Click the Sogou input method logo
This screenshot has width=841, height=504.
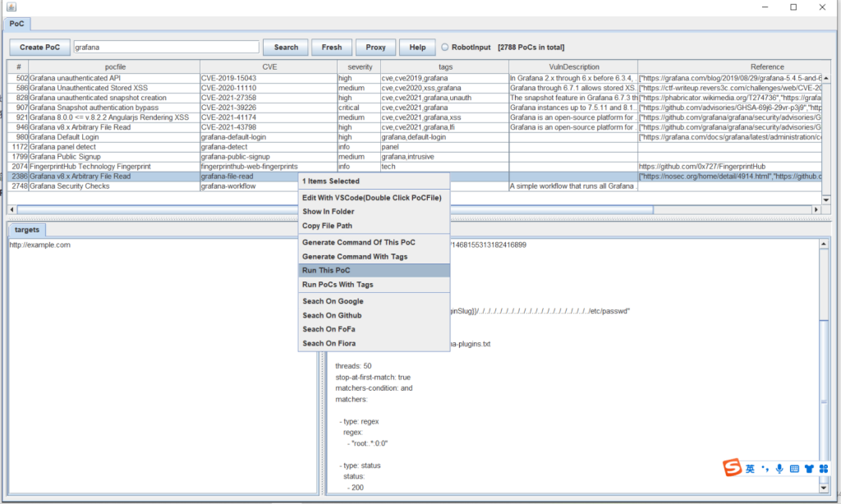pyautogui.click(x=732, y=467)
